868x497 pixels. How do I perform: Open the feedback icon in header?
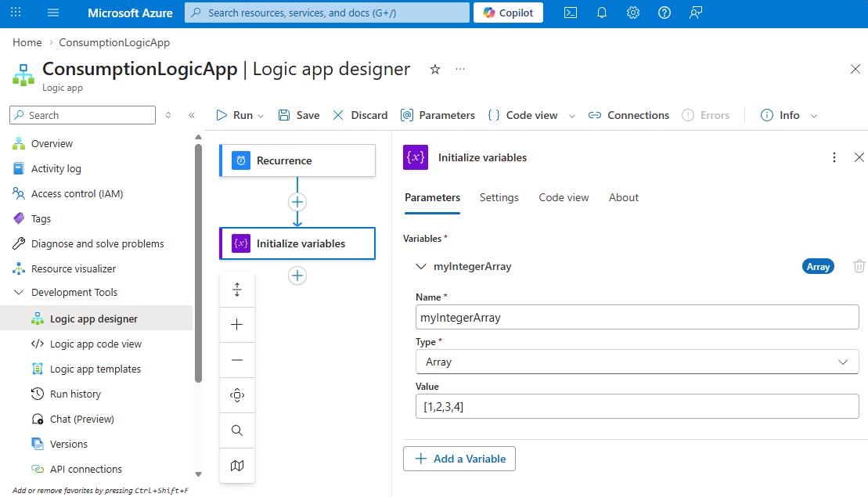click(x=696, y=13)
